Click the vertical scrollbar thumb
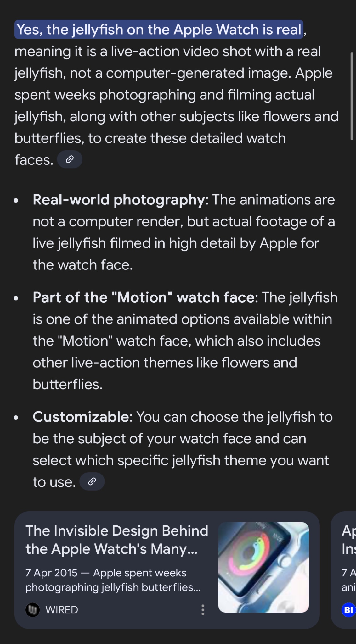356x644 pixels. pos(352,96)
